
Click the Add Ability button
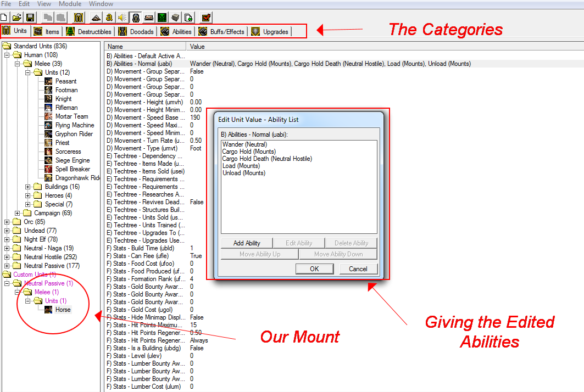247,243
